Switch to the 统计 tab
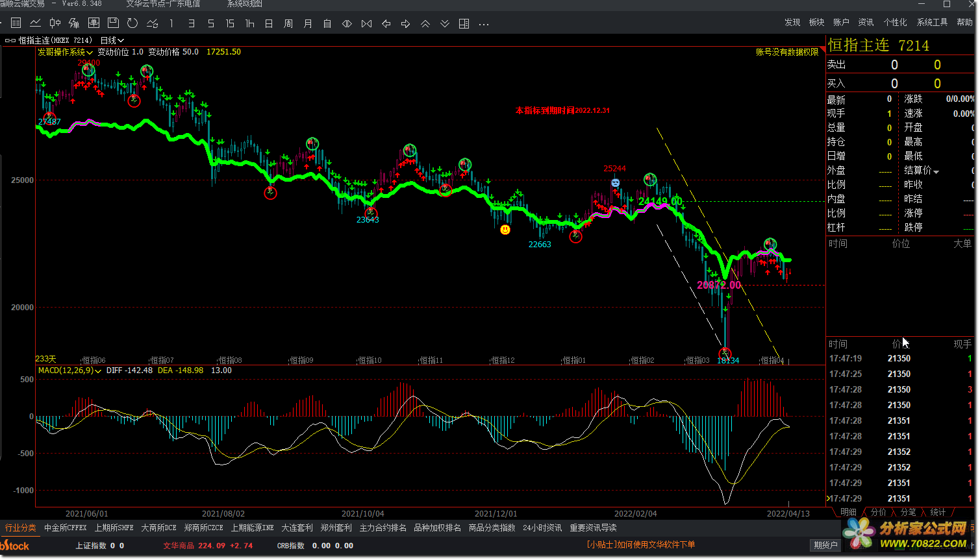This screenshot has width=980, height=560. pyautogui.click(x=938, y=512)
